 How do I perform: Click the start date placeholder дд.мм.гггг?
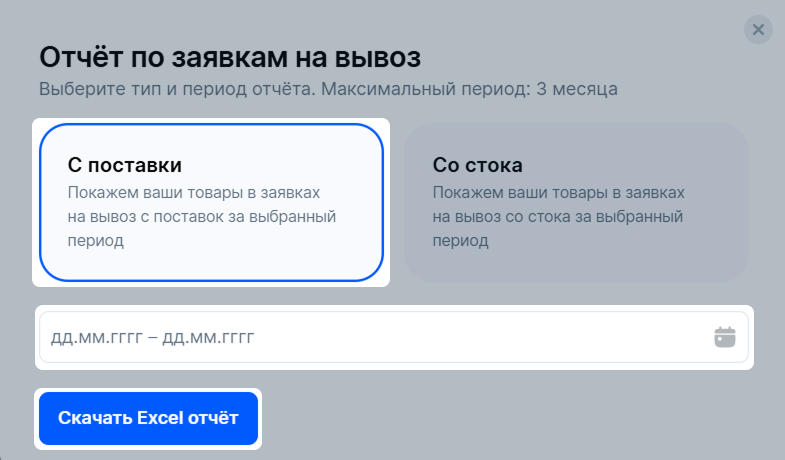[97, 338]
